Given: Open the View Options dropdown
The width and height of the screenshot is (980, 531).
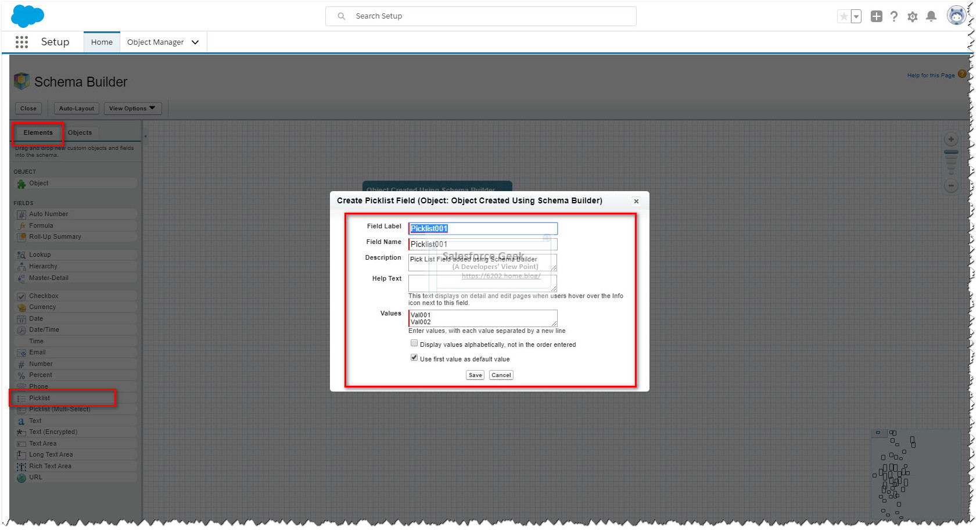Looking at the screenshot, I should tap(132, 109).
